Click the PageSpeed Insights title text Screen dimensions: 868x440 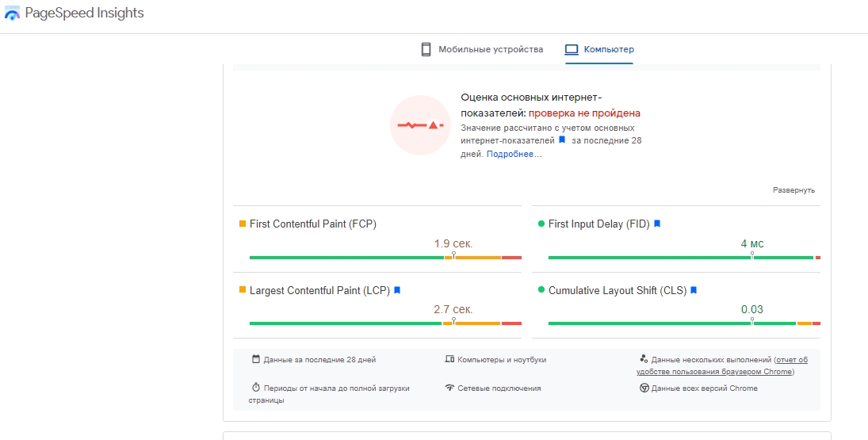point(85,13)
